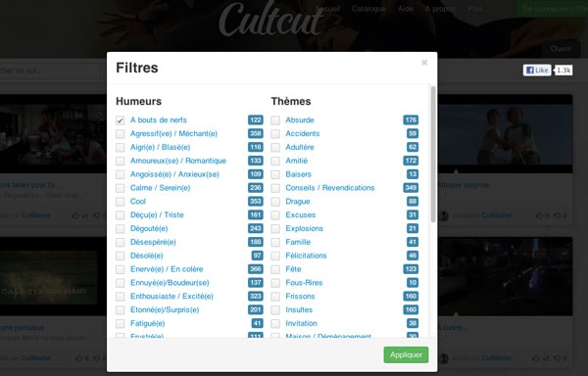The width and height of the screenshot is (588, 376).
Task: Click the 176 count badge next to Absurde
Action: click(x=411, y=119)
